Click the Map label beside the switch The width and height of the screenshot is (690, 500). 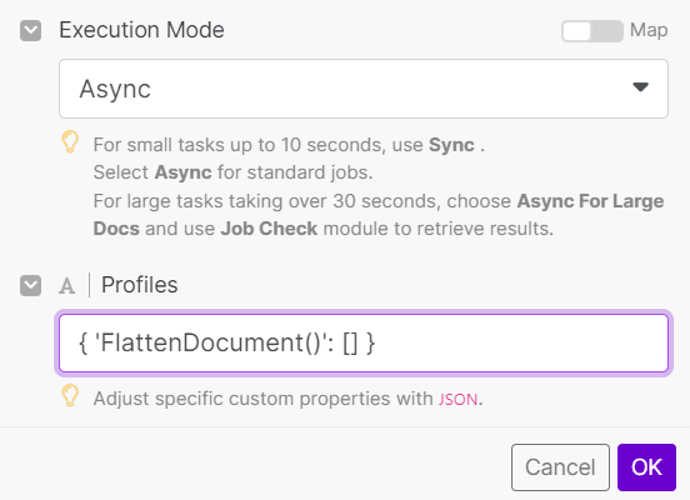coord(649,30)
